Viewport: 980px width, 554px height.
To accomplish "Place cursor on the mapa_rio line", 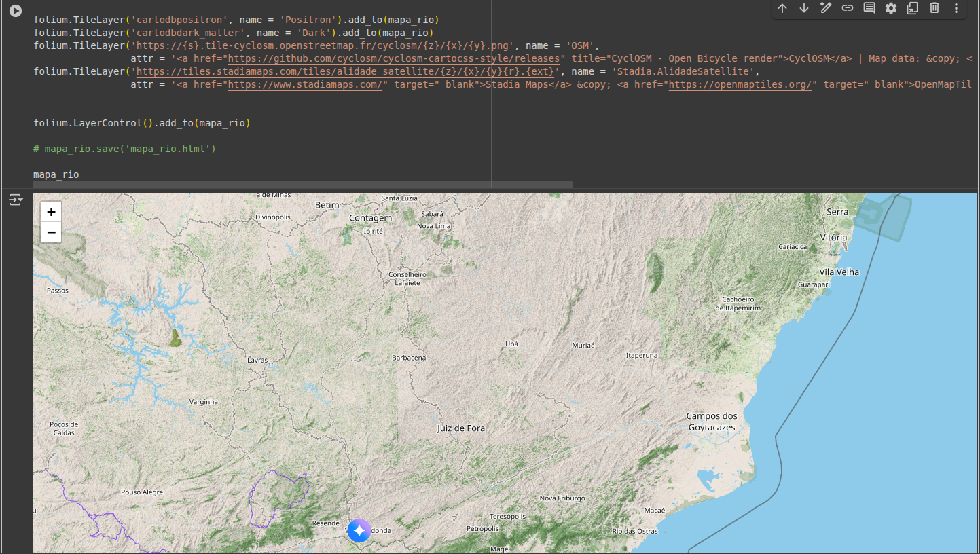I will pyautogui.click(x=56, y=174).
